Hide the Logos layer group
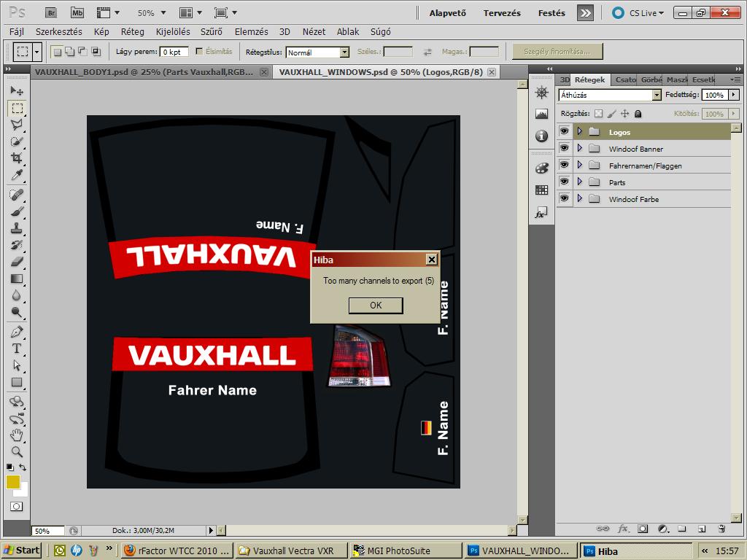Viewport: 747px width, 560px height. 564,131
